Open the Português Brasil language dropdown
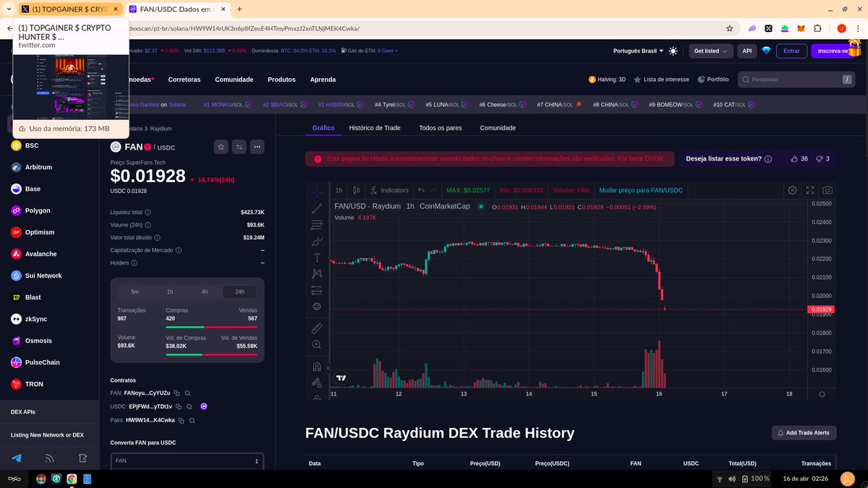868x488 pixels. 639,51
